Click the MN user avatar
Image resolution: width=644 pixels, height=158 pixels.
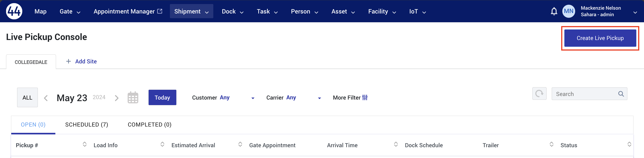(568, 11)
